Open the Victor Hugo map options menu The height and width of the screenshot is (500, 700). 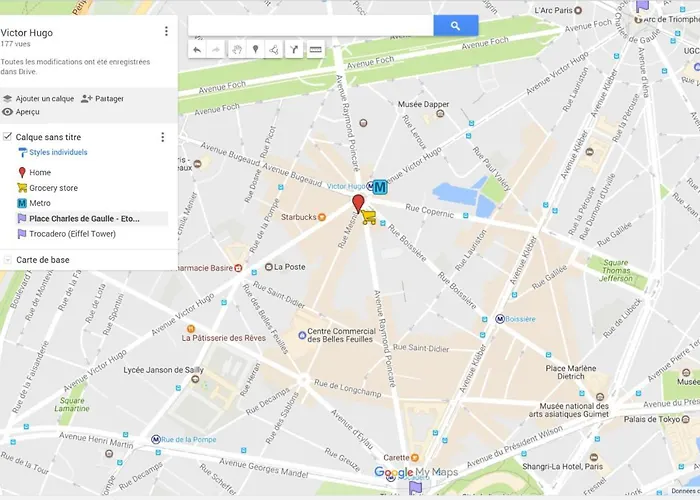[x=166, y=31]
